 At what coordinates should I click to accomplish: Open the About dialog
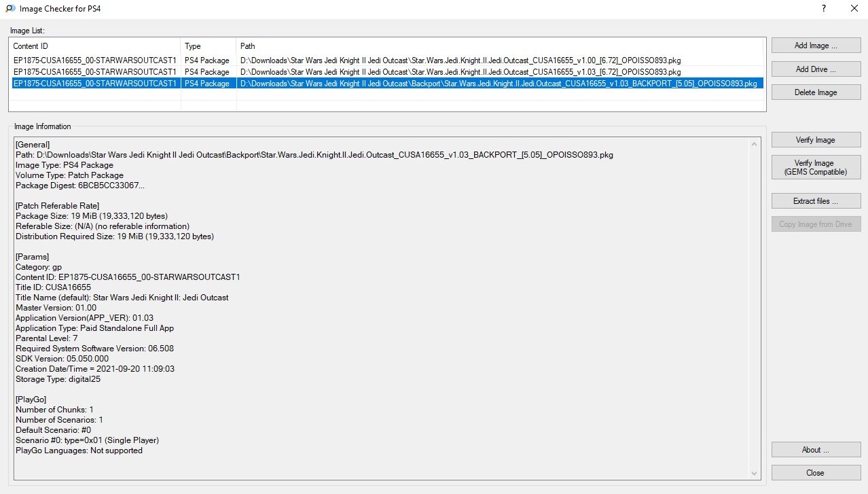816,450
